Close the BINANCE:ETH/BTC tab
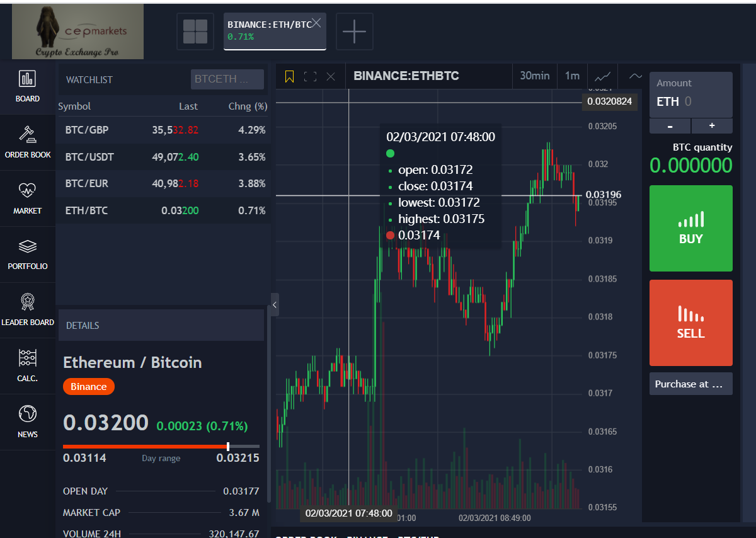The height and width of the screenshot is (538, 756). 317,23
